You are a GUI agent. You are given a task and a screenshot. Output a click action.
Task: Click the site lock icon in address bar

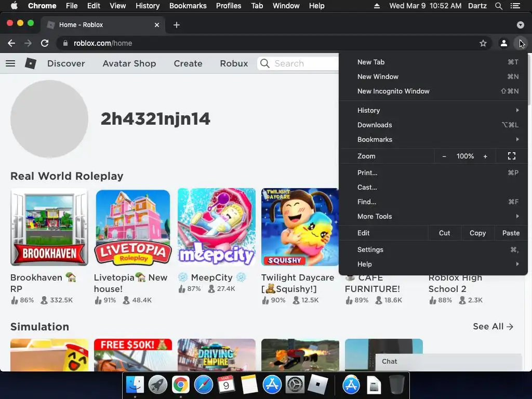pos(65,43)
